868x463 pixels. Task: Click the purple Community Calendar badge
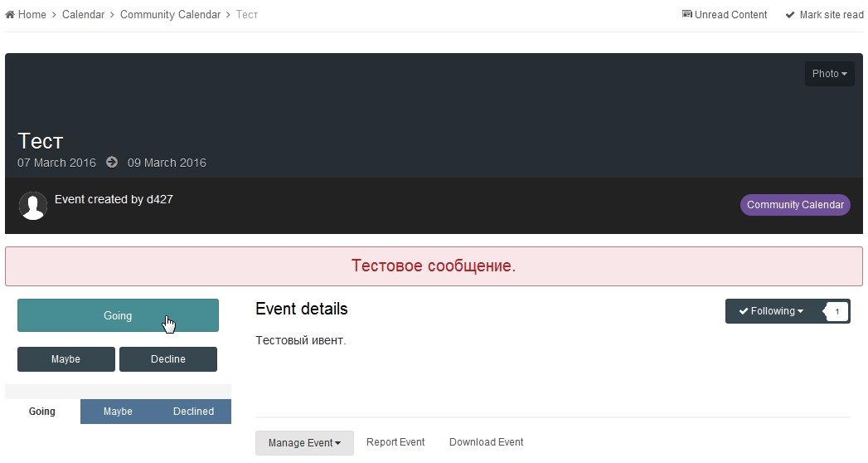tap(794, 205)
